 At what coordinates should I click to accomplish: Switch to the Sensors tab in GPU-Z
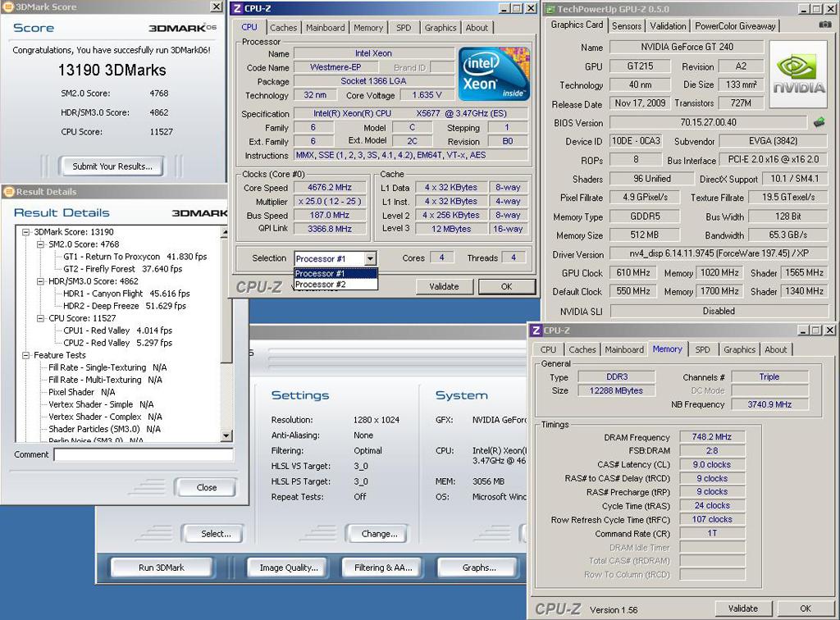(626, 25)
